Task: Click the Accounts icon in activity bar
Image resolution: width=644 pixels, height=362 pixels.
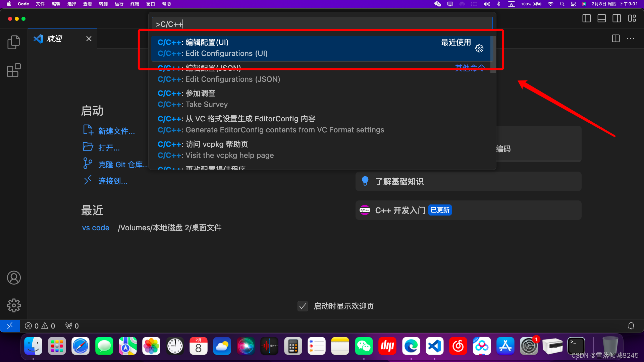Action: point(14,278)
